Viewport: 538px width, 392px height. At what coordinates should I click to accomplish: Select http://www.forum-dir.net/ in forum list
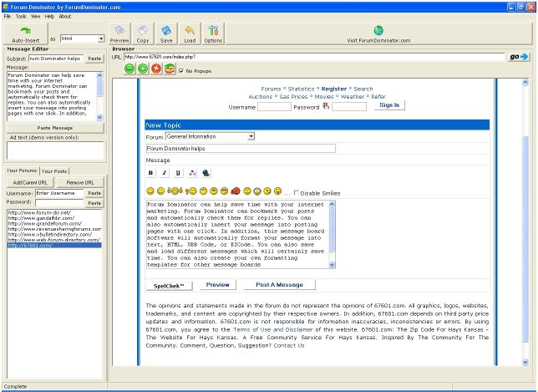39,212
